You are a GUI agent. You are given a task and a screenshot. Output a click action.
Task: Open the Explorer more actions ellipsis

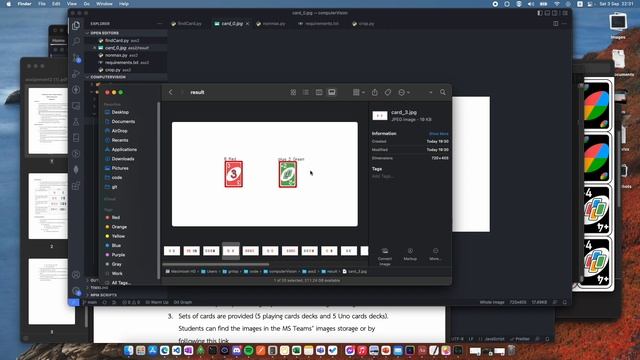(160, 24)
